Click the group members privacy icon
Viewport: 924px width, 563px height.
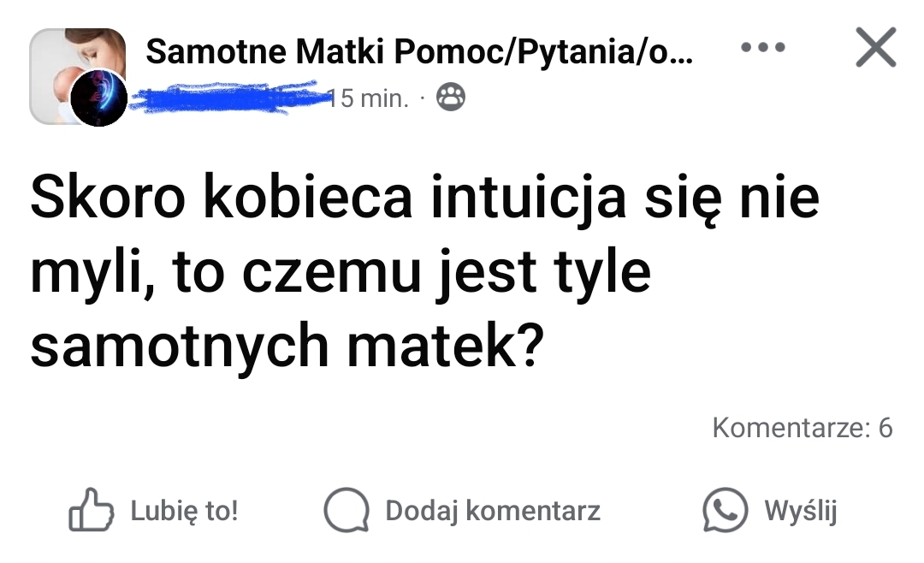pos(451,98)
